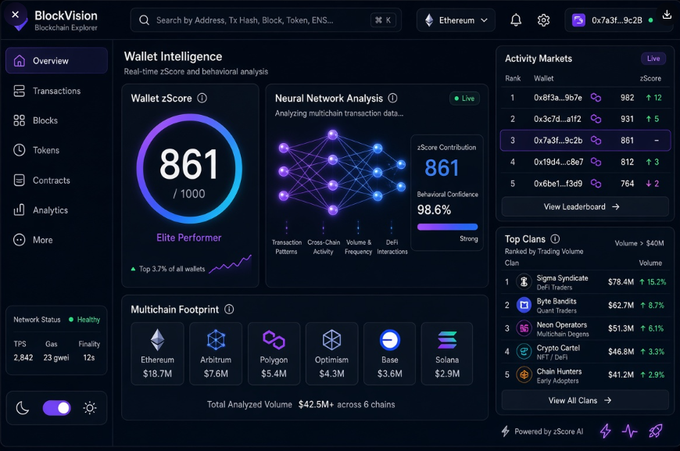Screen dimensions: 680x451
Task: Click the View All Clans button
Action: tap(585, 400)
